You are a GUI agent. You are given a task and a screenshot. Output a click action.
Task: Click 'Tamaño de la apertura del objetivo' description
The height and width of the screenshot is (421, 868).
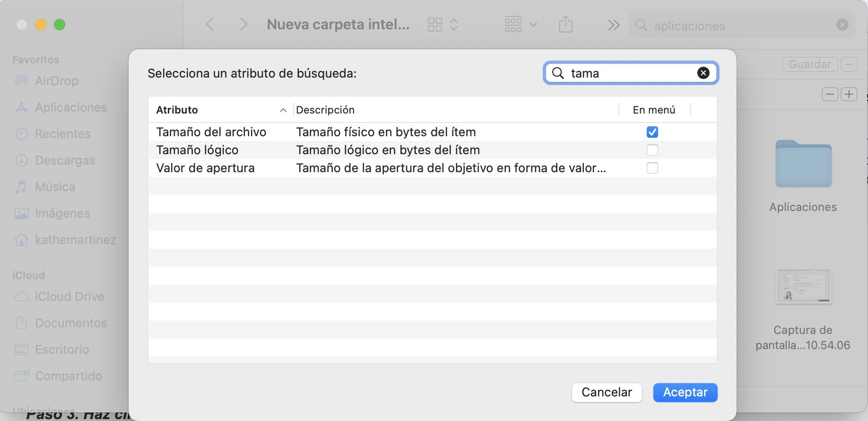click(x=451, y=168)
